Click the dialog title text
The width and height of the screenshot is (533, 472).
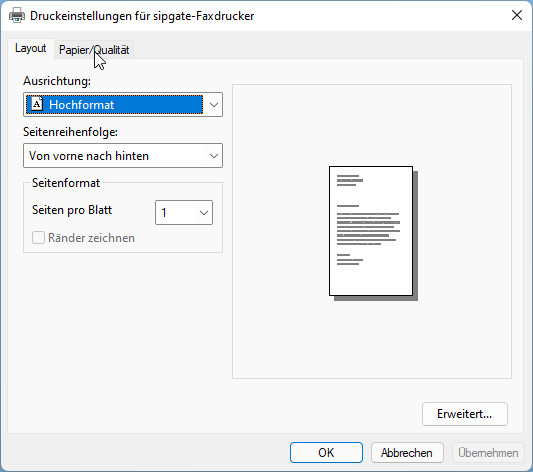click(142, 16)
